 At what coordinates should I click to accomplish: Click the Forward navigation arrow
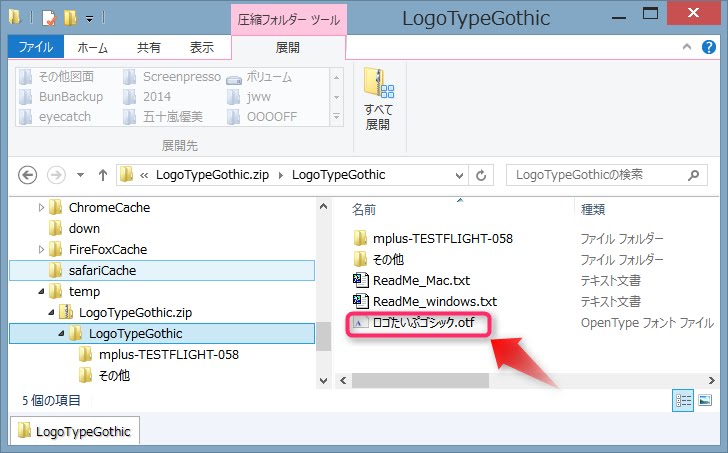(x=56, y=175)
